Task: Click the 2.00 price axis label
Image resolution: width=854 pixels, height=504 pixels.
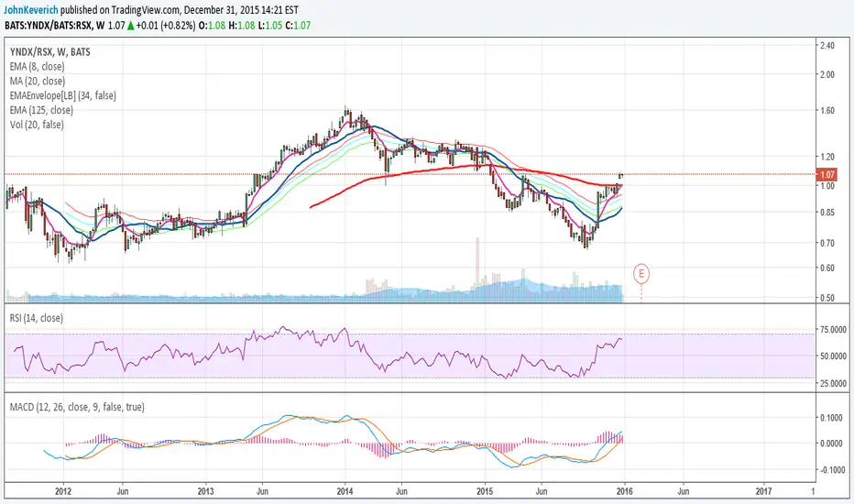Action: [827, 74]
